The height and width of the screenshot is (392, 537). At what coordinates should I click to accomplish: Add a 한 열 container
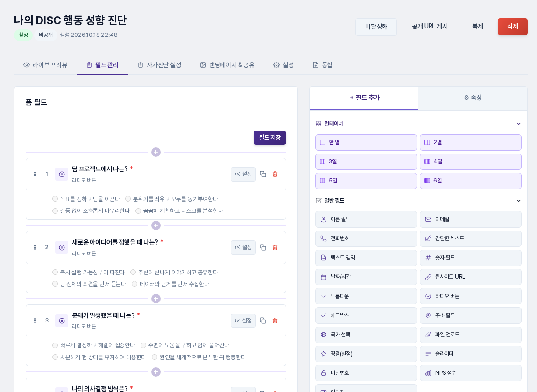pos(366,142)
